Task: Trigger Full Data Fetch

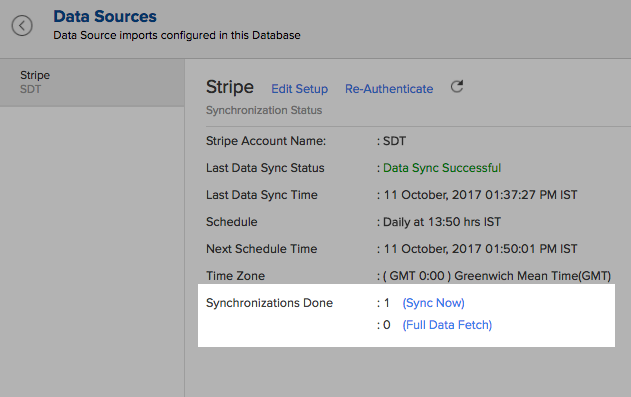Action: [x=447, y=325]
